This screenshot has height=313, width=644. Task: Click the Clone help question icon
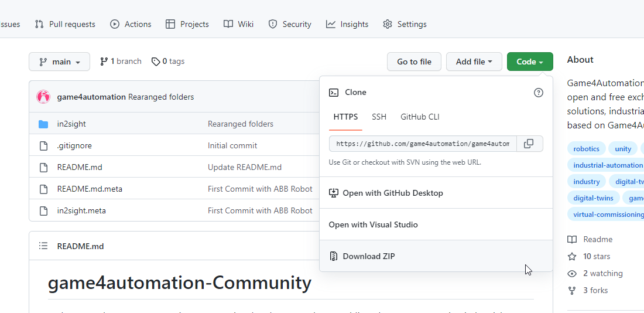[538, 93]
